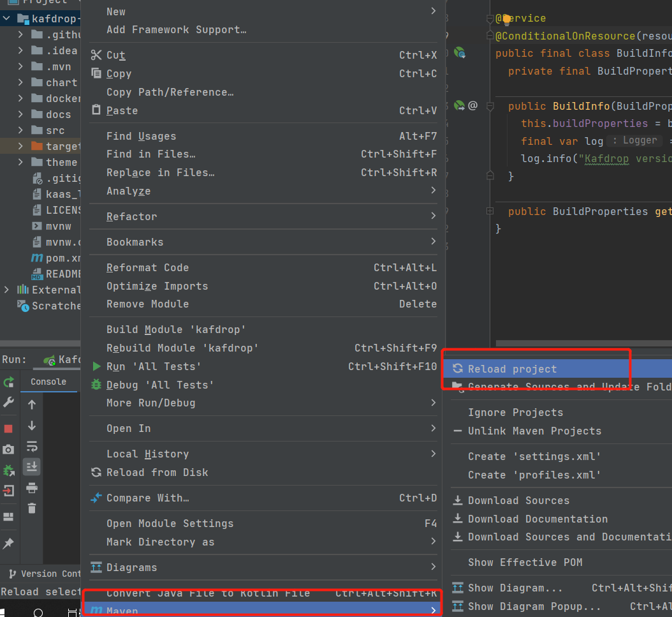Expand the target folder
The image size is (672, 617).
[20, 146]
